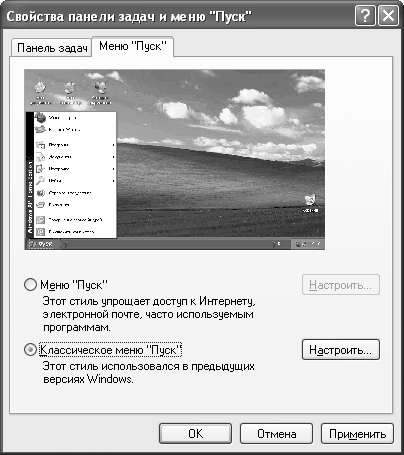Screen dimensions: 404x455
Task: Expand the submenu arrow beside the magnifier item
Action: pos(114,181)
